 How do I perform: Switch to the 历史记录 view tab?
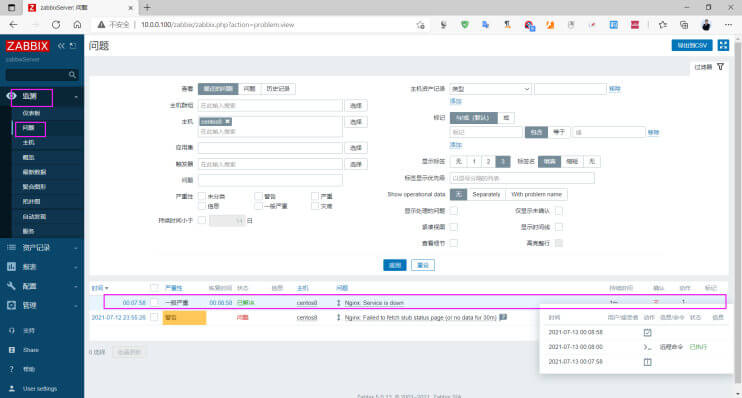pos(278,88)
